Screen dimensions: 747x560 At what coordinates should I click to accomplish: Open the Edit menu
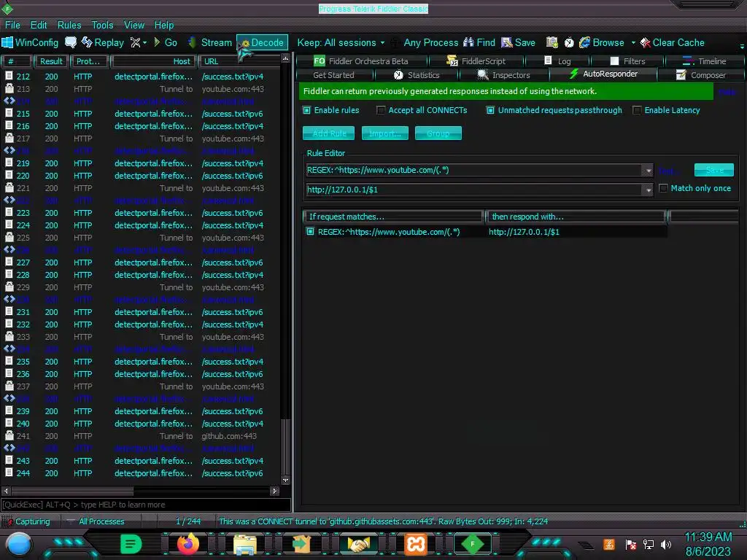39,26
